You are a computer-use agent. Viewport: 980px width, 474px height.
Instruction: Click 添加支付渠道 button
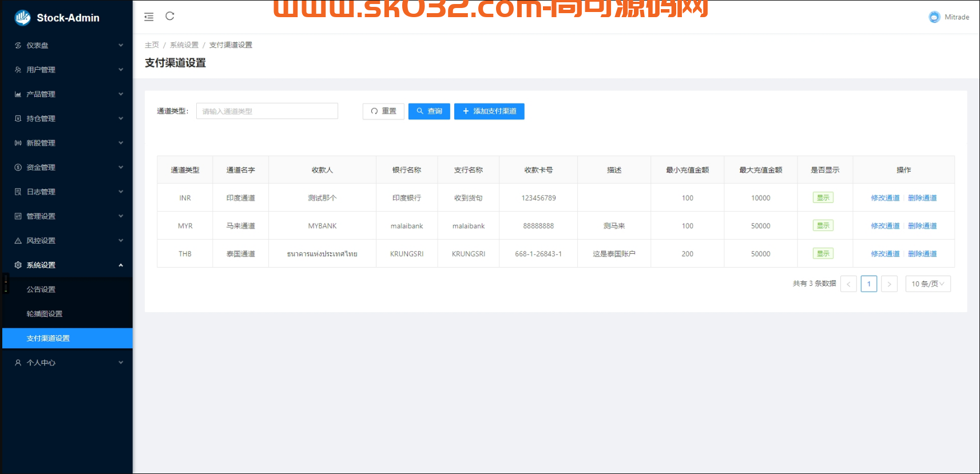coord(489,111)
